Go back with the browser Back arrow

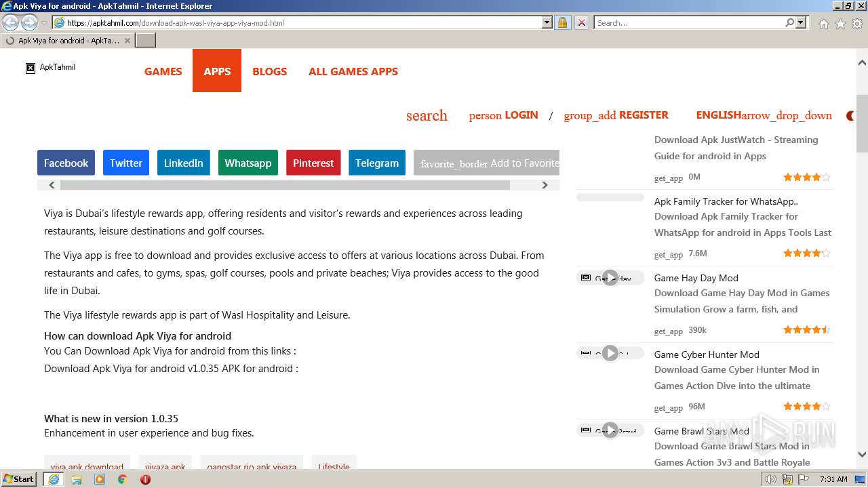tap(10, 23)
